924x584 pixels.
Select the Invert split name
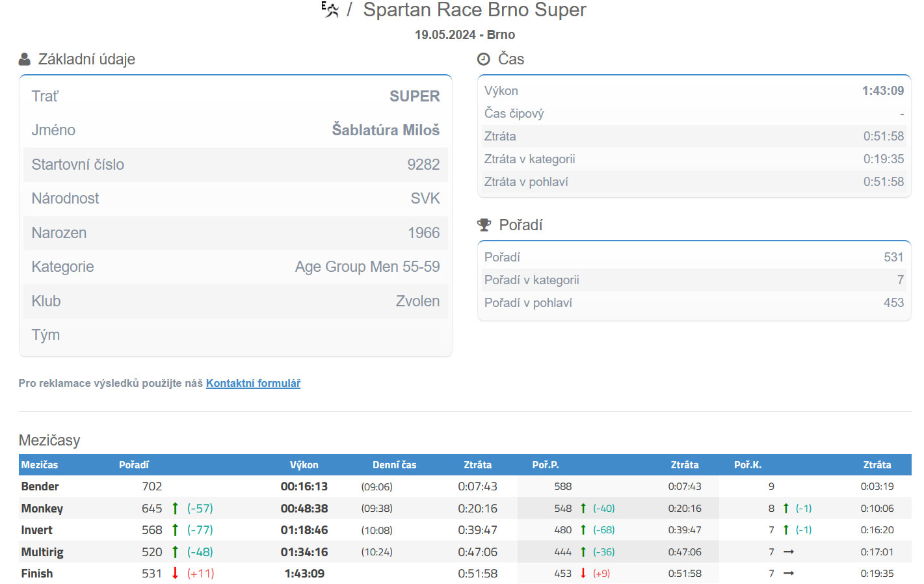coord(36,530)
